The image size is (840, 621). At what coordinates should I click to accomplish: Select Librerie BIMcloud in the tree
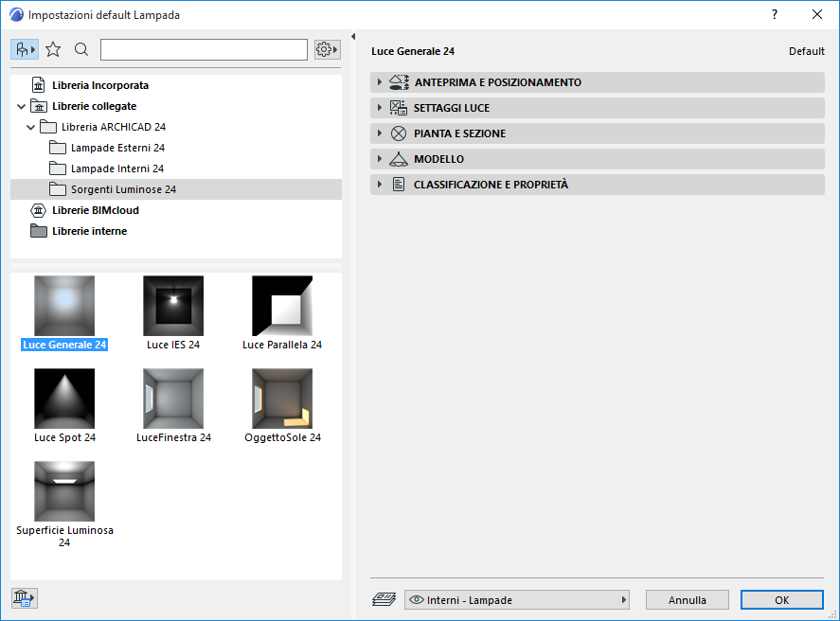96,210
